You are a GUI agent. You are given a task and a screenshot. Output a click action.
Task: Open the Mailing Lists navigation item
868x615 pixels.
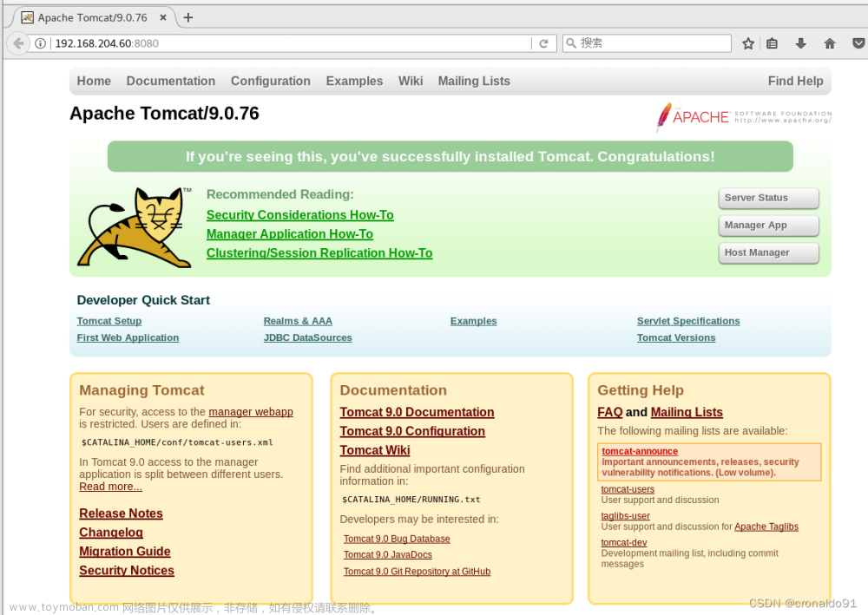pos(475,82)
